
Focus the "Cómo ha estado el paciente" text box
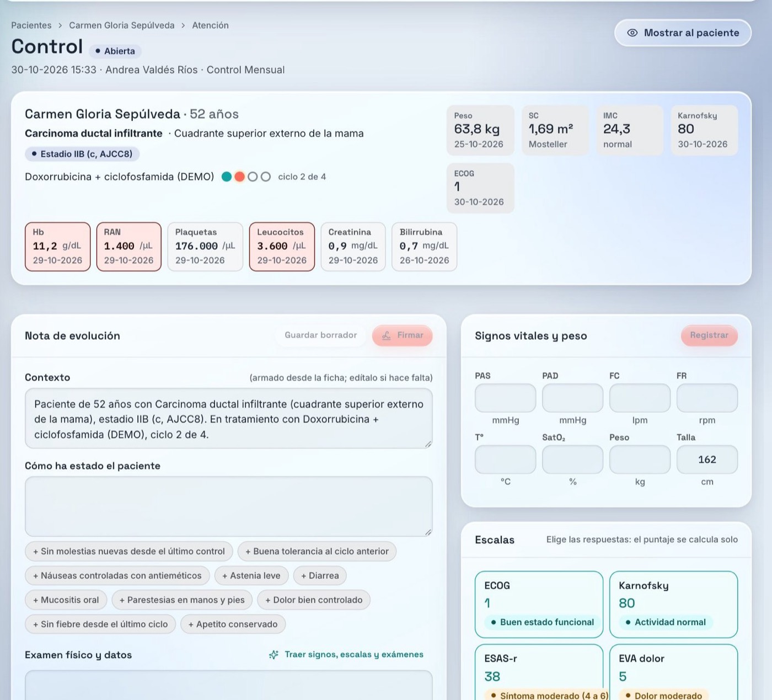pos(229,506)
